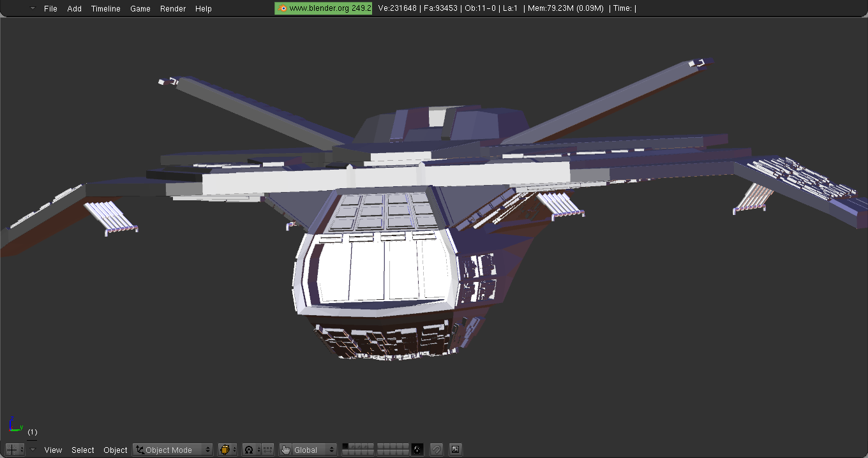Open the Select menu in 3D header

coord(83,450)
